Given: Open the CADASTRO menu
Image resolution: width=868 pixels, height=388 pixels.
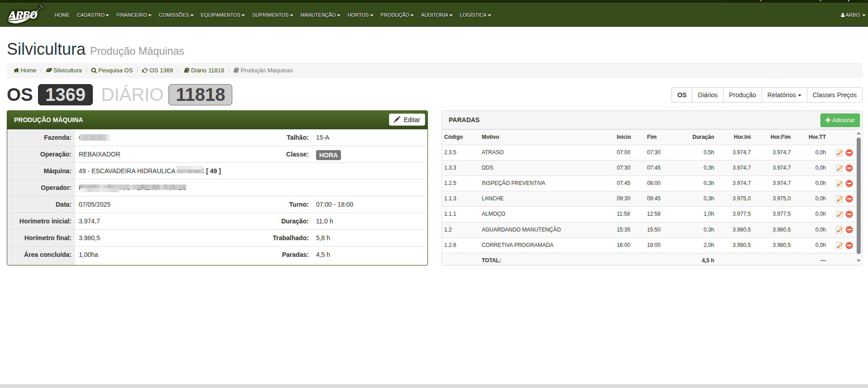Looking at the screenshot, I should (92, 15).
